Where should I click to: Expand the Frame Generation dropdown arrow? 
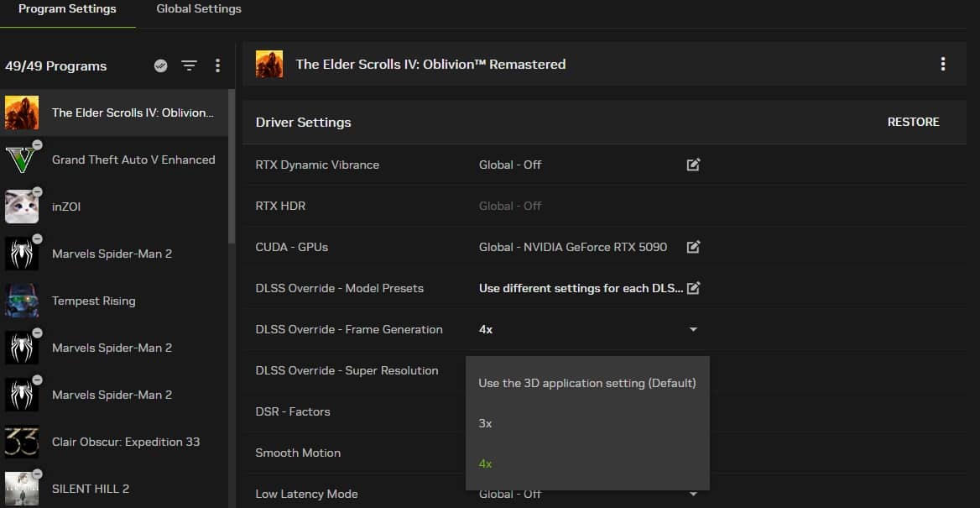click(x=693, y=330)
